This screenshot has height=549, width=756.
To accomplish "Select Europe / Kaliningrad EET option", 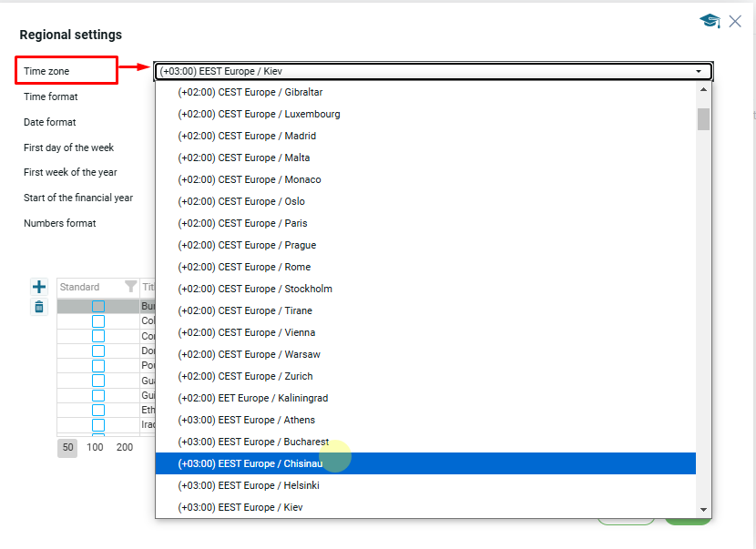I will (252, 398).
